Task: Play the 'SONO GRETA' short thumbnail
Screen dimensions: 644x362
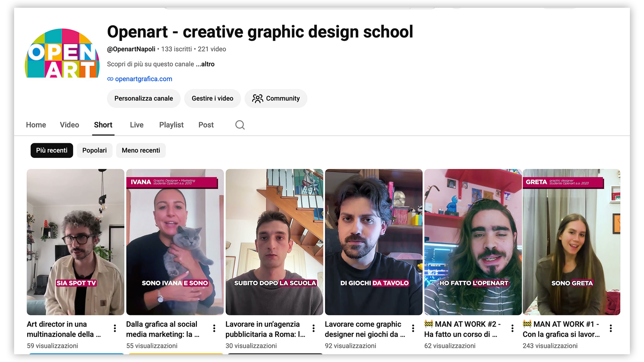Action: 572,242
